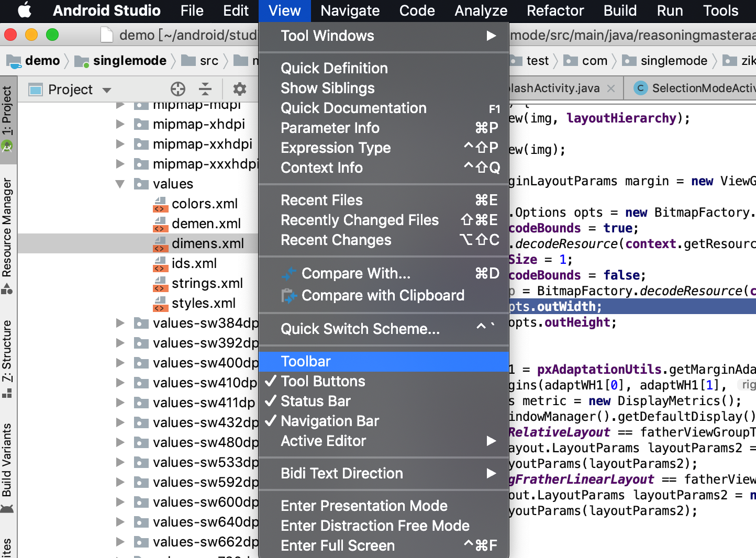756x558 pixels.
Task: Open the Resource Manager side panel
Action: point(7,236)
